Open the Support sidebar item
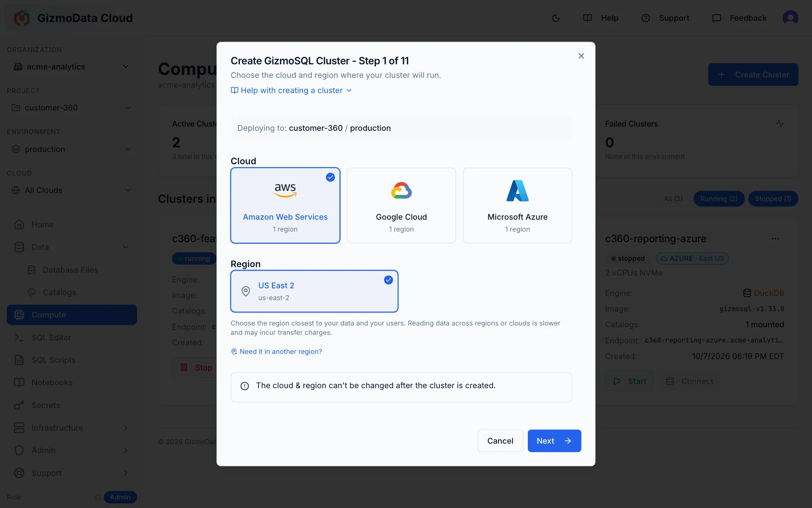The width and height of the screenshot is (812, 508). tap(71, 473)
